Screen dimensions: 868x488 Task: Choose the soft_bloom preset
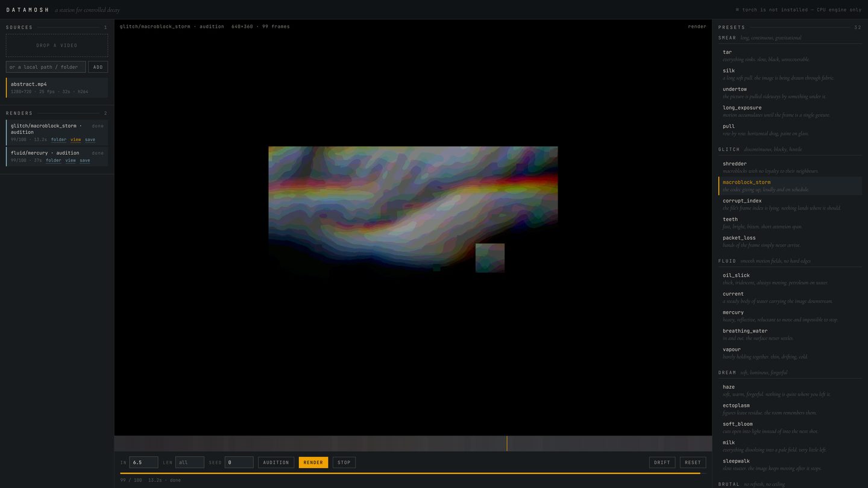[790, 428]
